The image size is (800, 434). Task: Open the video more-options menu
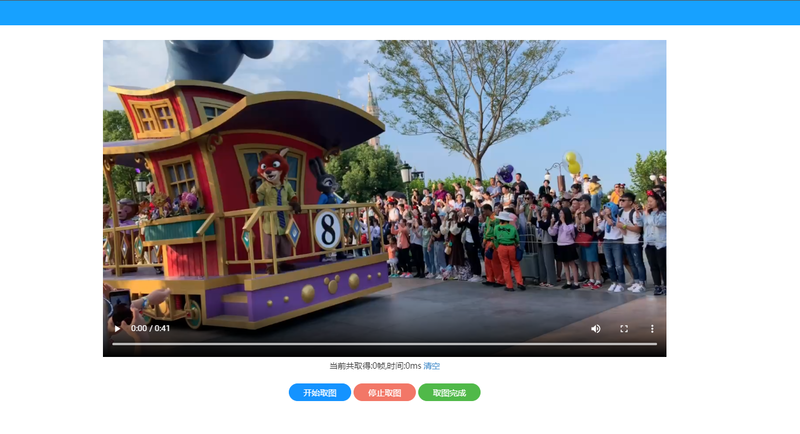coord(652,329)
